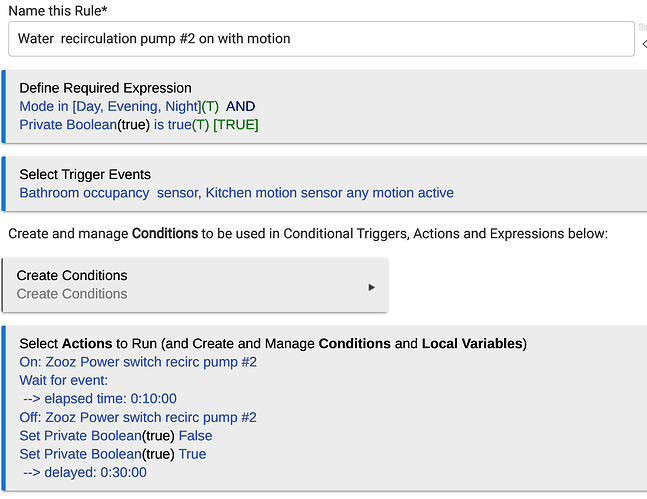The width and height of the screenshot is (647, 499).
Task: Click the green [TRUE] expression result
Action: pyautogui.click(x=236, y=124)
